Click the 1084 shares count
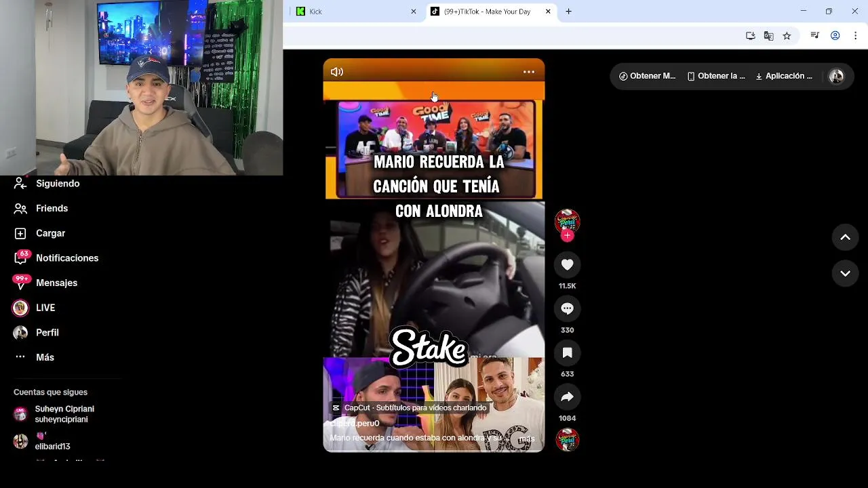 568,418
